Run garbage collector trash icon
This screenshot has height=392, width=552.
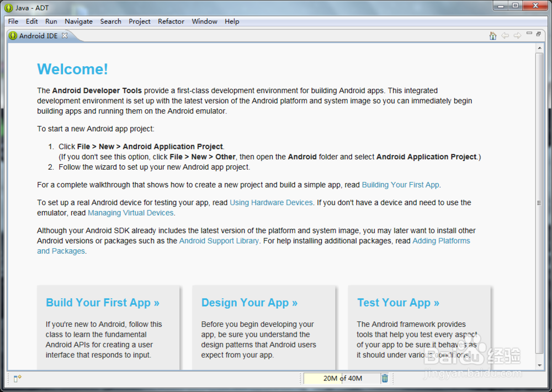click(x=385, y=378)
